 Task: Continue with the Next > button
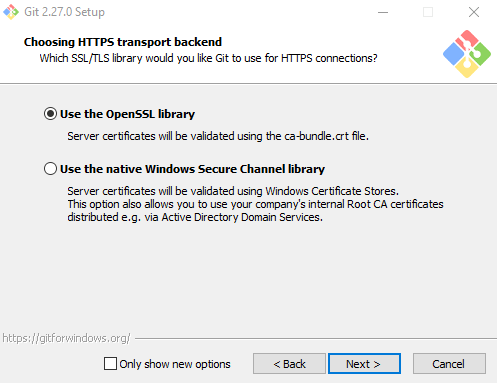(x=364, y=364)
